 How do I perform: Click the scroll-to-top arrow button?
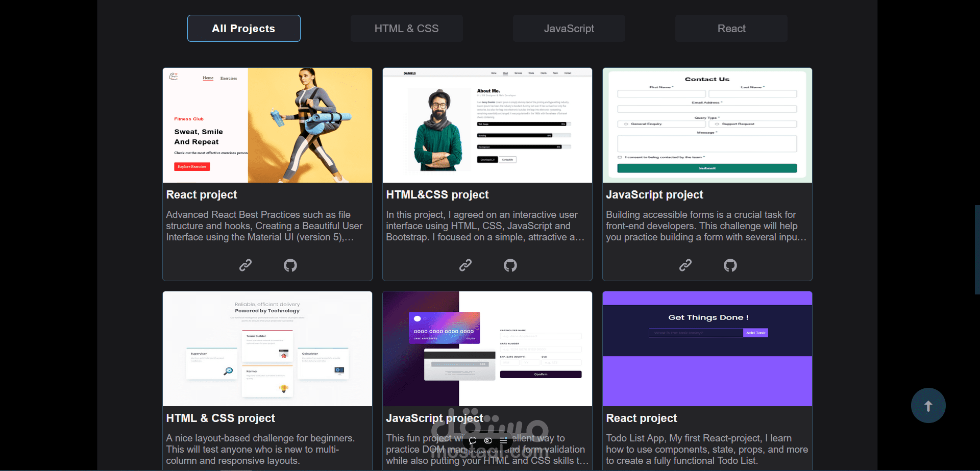pyautogui.click(x=928, y=406)
